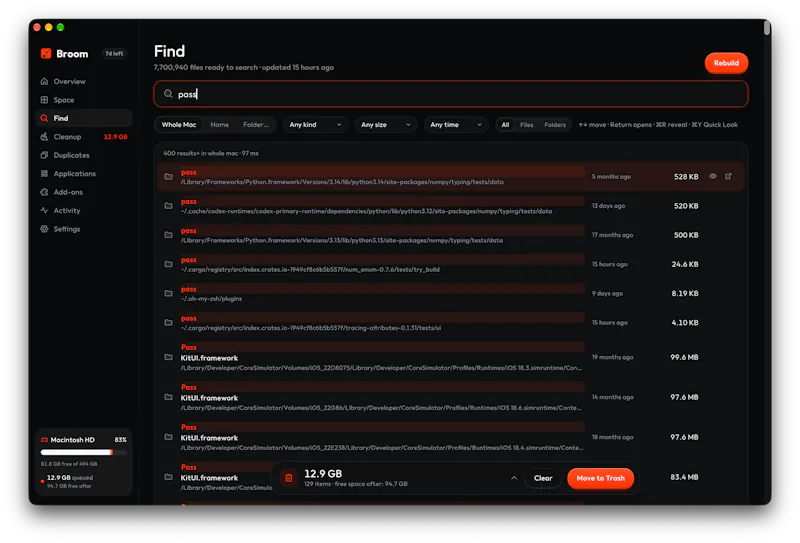
Task: Click the Clear queue button
Action: coord(543,478)
